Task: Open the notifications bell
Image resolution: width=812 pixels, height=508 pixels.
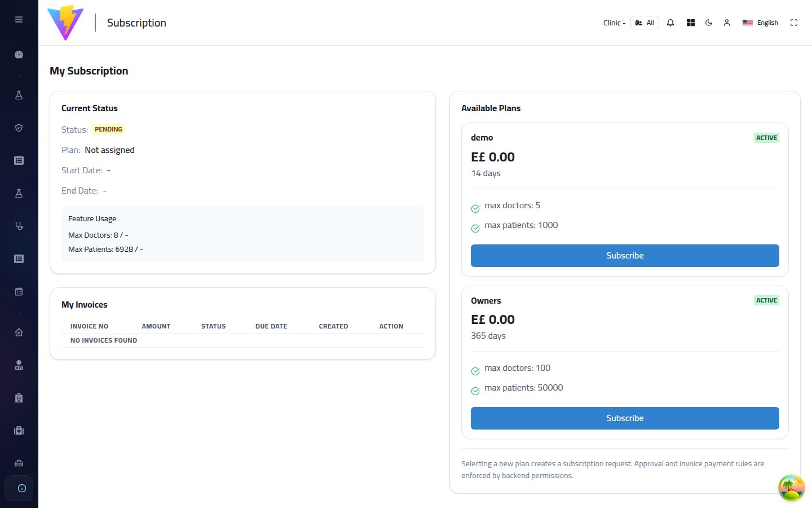Action: coord(670,23)
